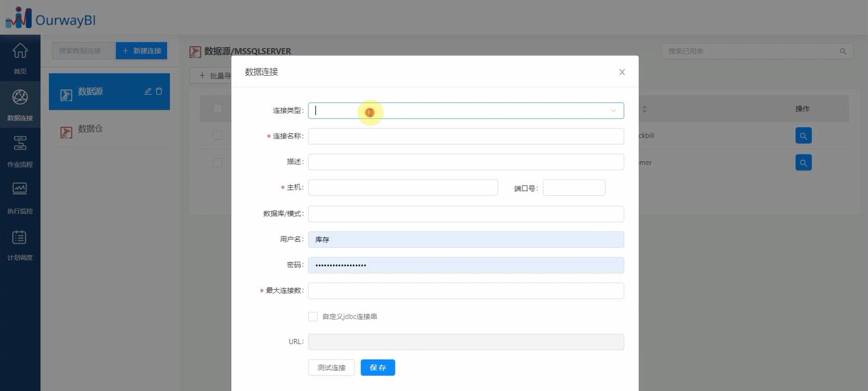Click the first row blue magnifier icon

pyautogui.click(x=803, y=136)
